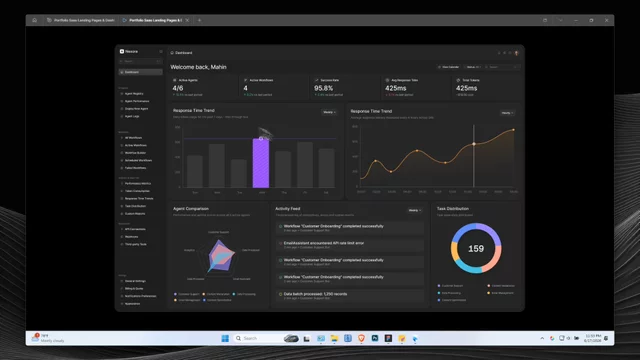Select the highlighted purple Wed bar
Image resolution: width=640 pixels, height=360 pixels.
point(261,163)
